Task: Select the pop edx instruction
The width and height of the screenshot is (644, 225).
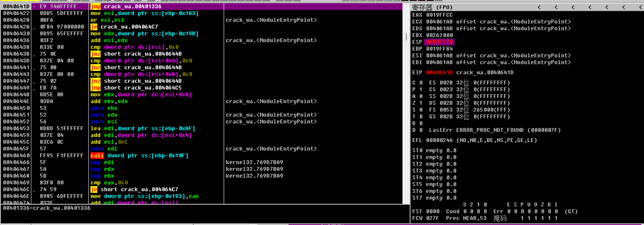Action: pyautogui.click(x=102, y=169)
